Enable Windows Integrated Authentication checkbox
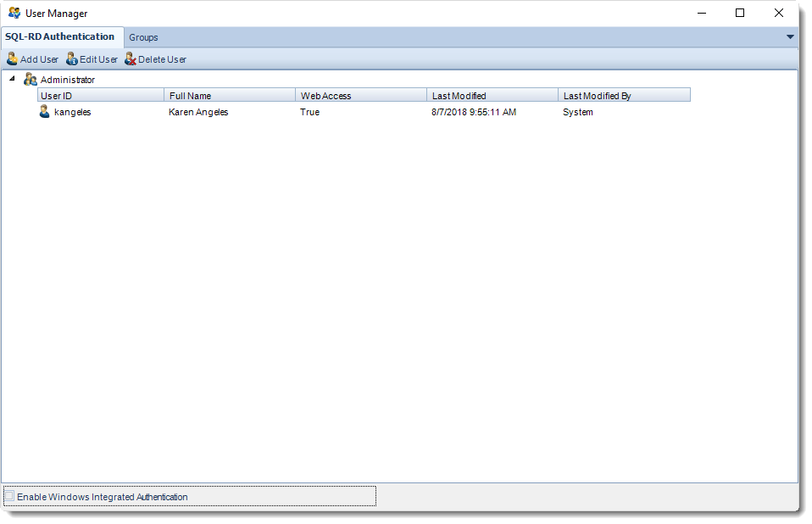The width and height of the screenshot is (812, 524). point(9,496)
